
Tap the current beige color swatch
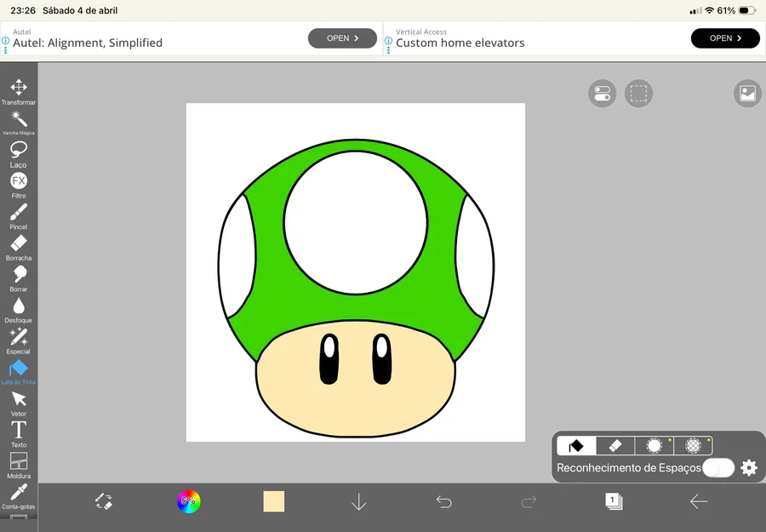coord(273,501)
